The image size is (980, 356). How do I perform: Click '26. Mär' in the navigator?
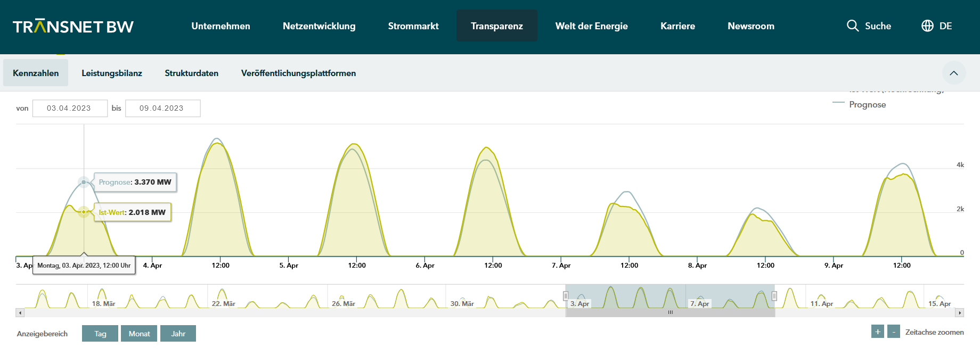[x=344, y=303]
